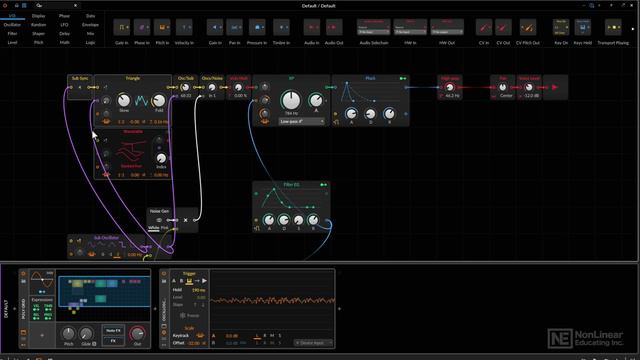Select the Mix module category

(90, 33)
